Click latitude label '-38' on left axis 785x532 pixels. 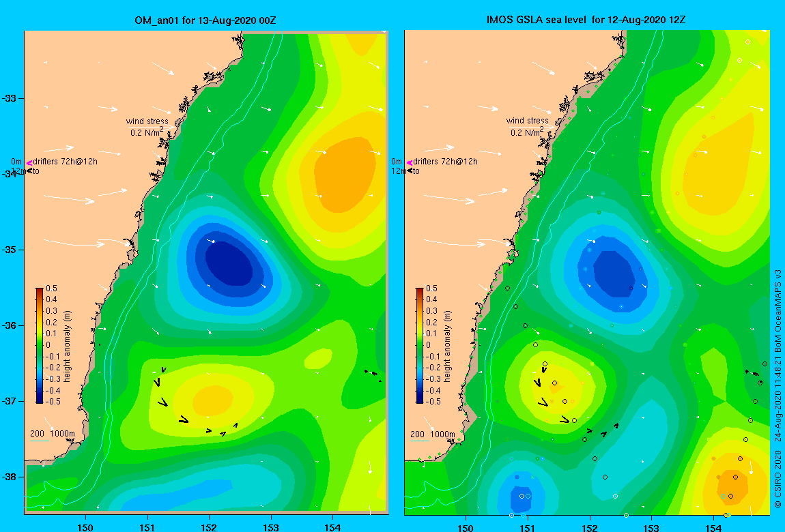click(x=10, y=477)
